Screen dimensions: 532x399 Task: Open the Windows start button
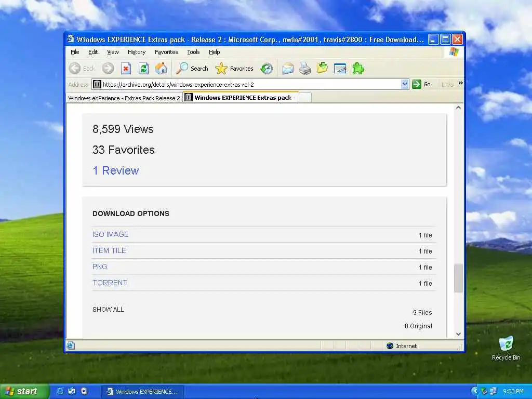pyautogui.click(x=24, y=391)
